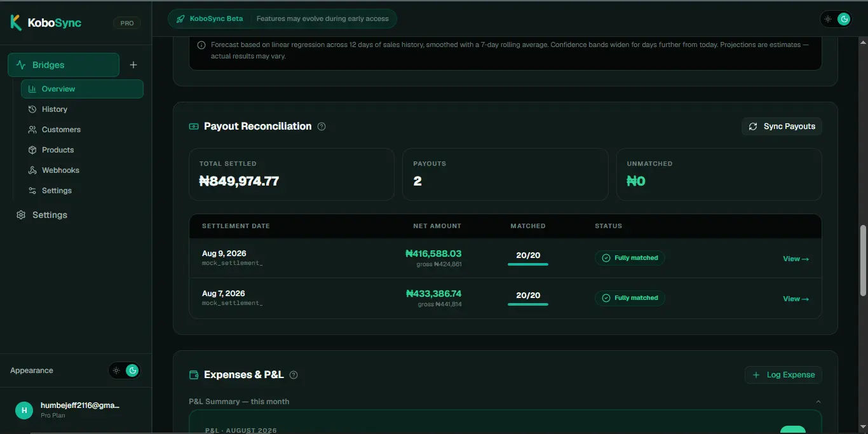Click the PRO plan badge

click(x=127, y=23)
